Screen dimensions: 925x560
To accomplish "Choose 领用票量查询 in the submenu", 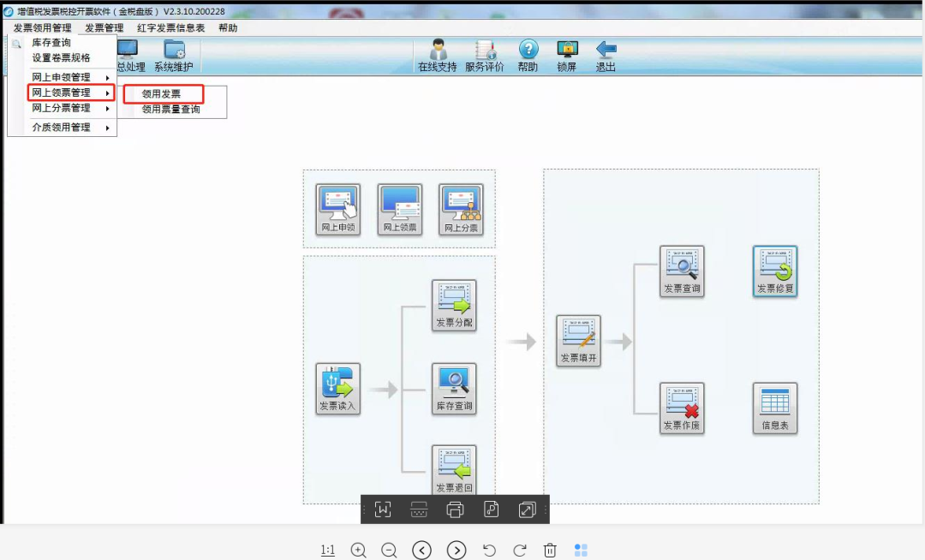I will tap(171, 109).
